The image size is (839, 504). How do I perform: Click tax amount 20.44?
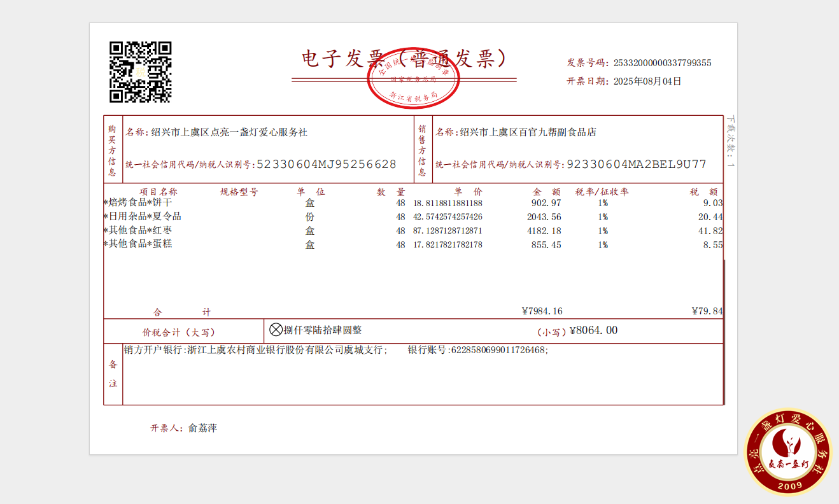click(710, 217)
